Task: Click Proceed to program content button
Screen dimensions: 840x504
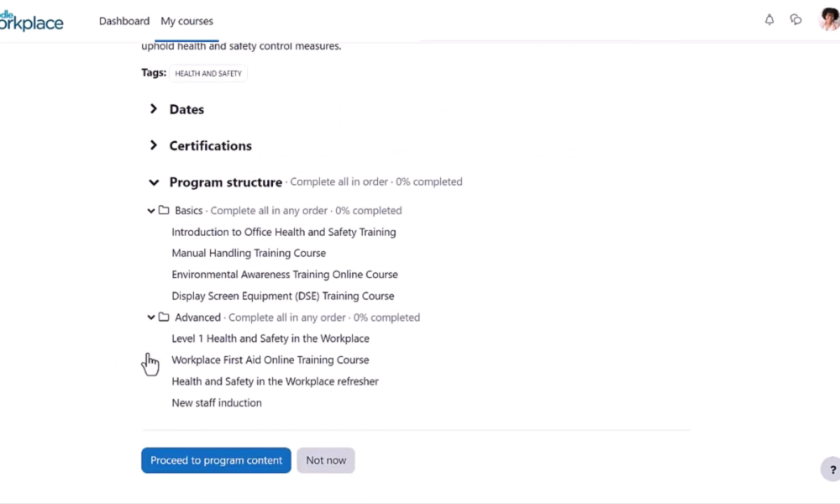Action: pyautogui.click(x=216, y=460)
